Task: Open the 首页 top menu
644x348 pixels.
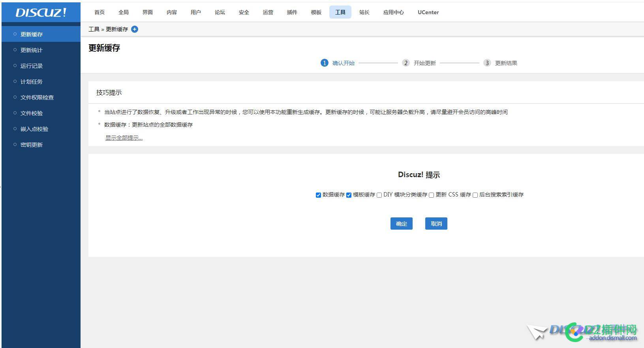Action: pyautogui.click(x=100, y=12)
